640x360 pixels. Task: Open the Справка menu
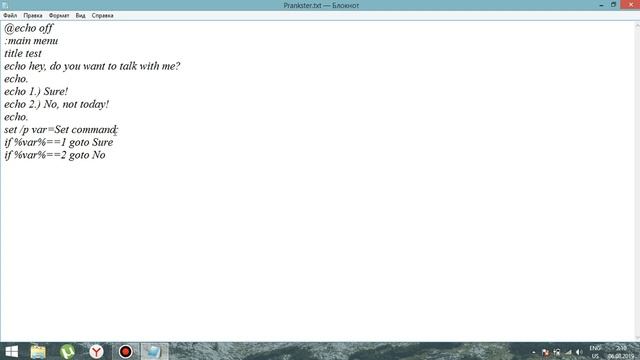102,16
